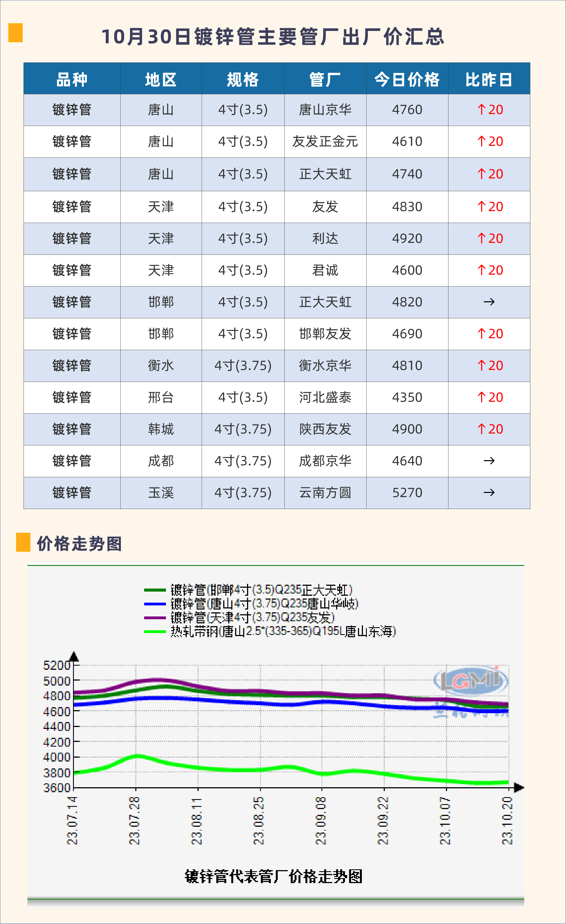Click the flat arrow in 邯郸 正大天虹 row
566x924 pixels.
(x=489, y=302)
